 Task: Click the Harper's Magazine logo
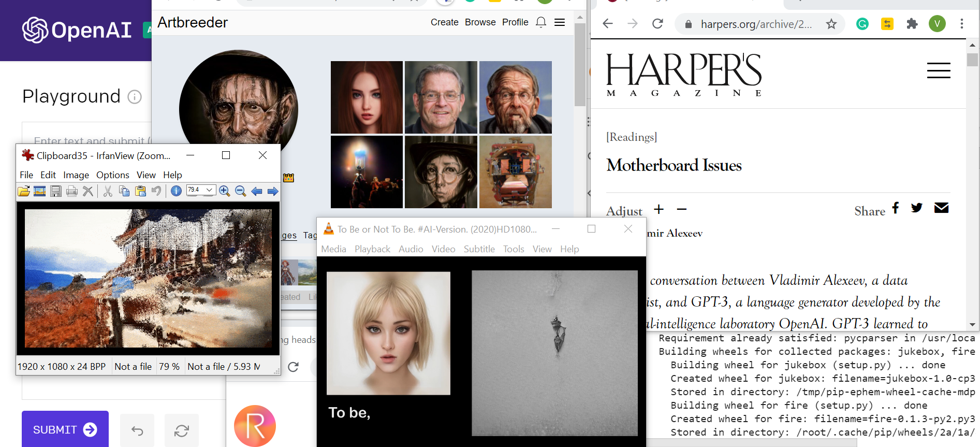click(x=684, y=75)
